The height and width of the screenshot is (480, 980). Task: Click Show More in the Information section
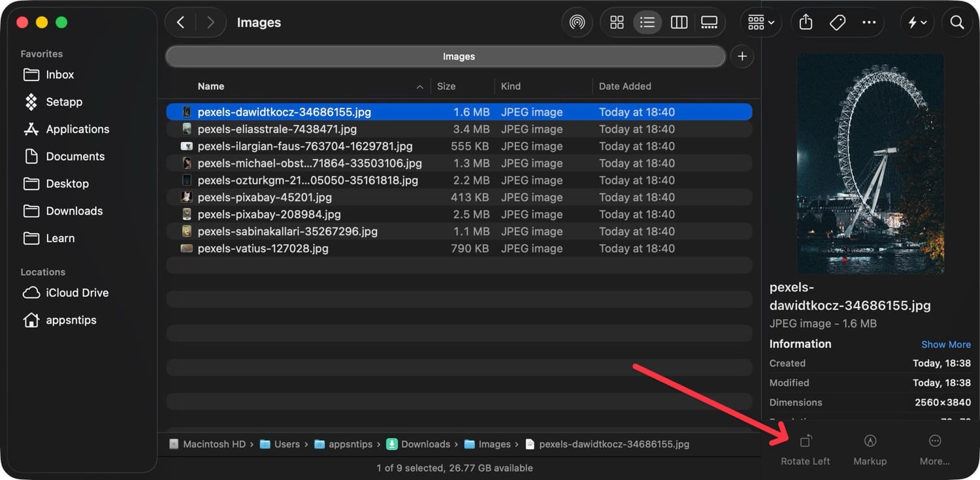pyautogui.click(x=946, y=344)
